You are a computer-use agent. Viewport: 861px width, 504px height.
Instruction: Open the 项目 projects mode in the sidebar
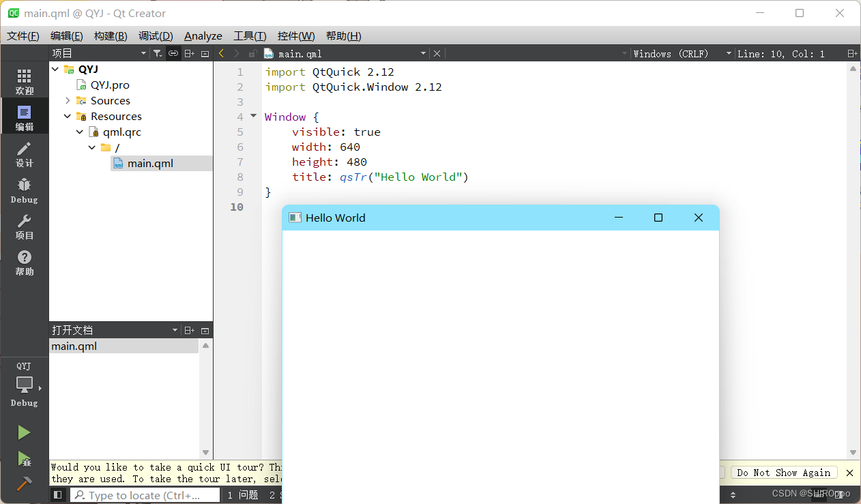coord(24,226)
